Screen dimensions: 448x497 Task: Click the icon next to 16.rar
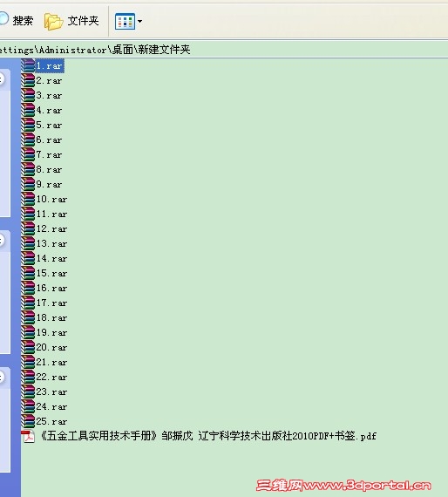pyautogui.click(x=28, y=288)
